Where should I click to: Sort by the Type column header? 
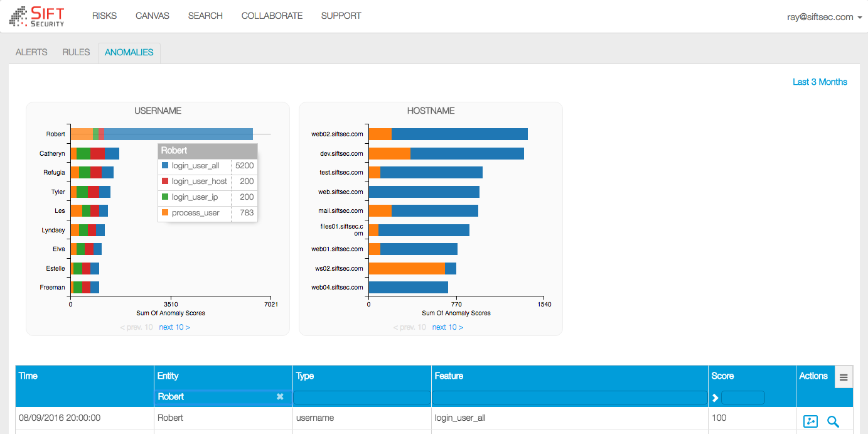click(305, 376)
